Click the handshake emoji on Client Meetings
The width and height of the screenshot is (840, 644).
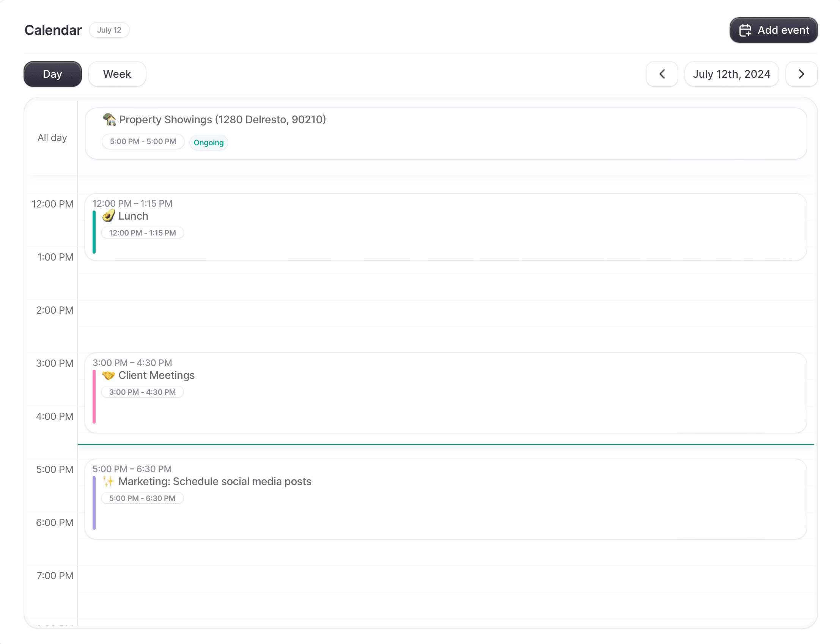click(x=109, y=375)
